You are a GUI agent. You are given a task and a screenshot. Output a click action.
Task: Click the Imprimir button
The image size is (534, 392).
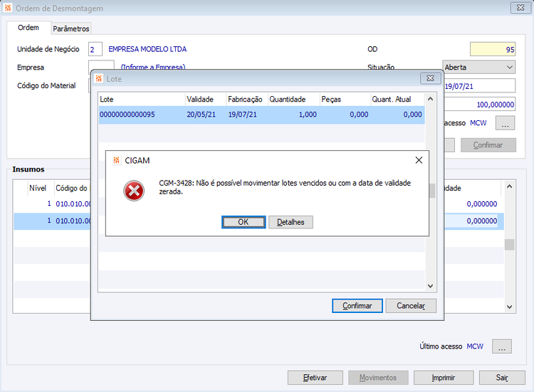444,378
